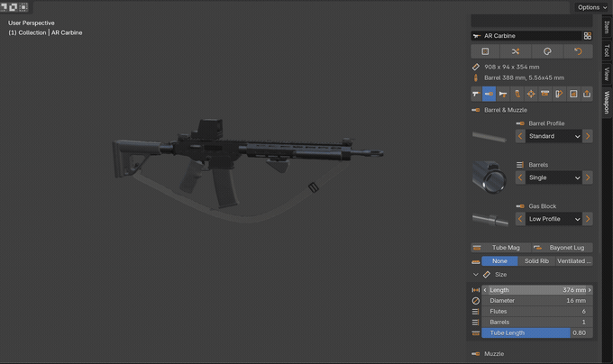Go to next Gas Block option
Image resolution: width=613 pixels, height=364 pixels.
pos(588,219)
